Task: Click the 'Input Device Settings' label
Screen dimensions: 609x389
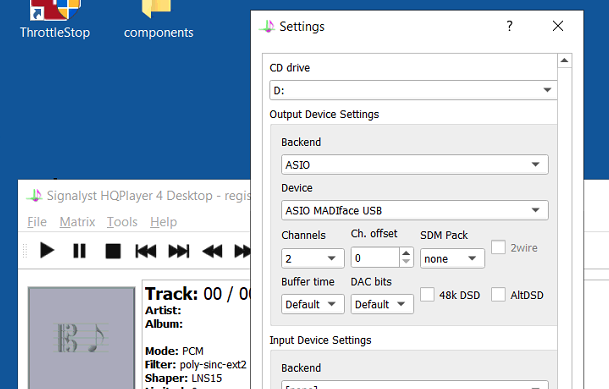Action: pyautogui.click(x=320, y=340)
